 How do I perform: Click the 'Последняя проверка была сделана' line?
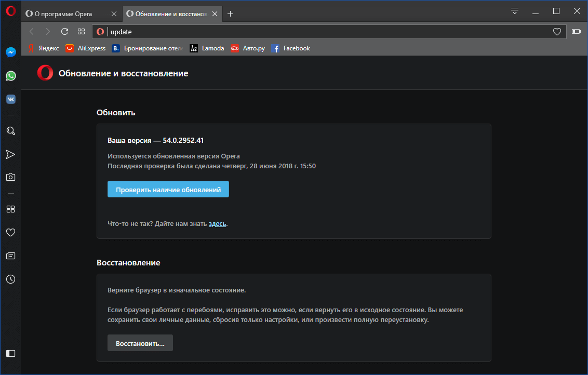tap(211, 166)
